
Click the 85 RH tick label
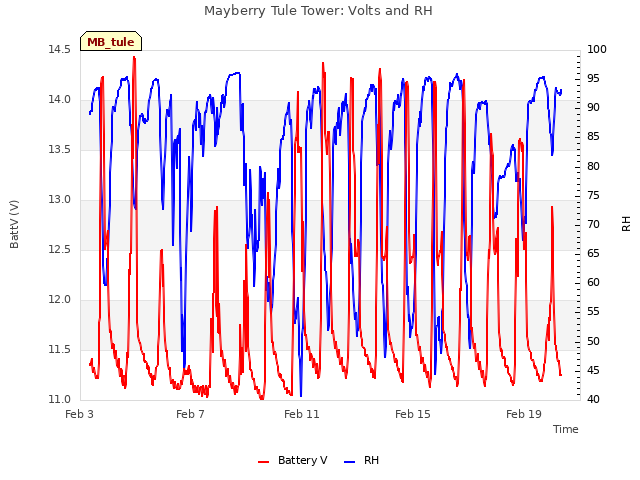pyautogui.click(x=593, y=137)
